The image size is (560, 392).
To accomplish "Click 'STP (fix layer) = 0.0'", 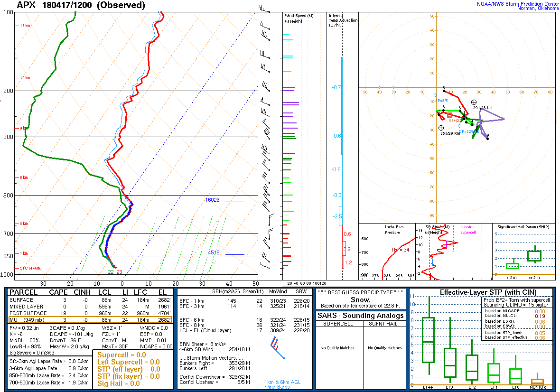I will point(128,376).
